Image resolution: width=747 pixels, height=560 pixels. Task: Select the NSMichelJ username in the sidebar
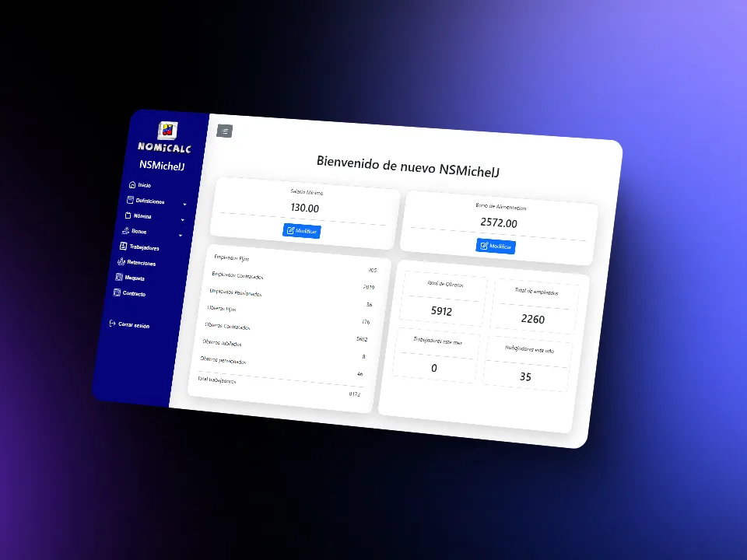pos(162,165)
